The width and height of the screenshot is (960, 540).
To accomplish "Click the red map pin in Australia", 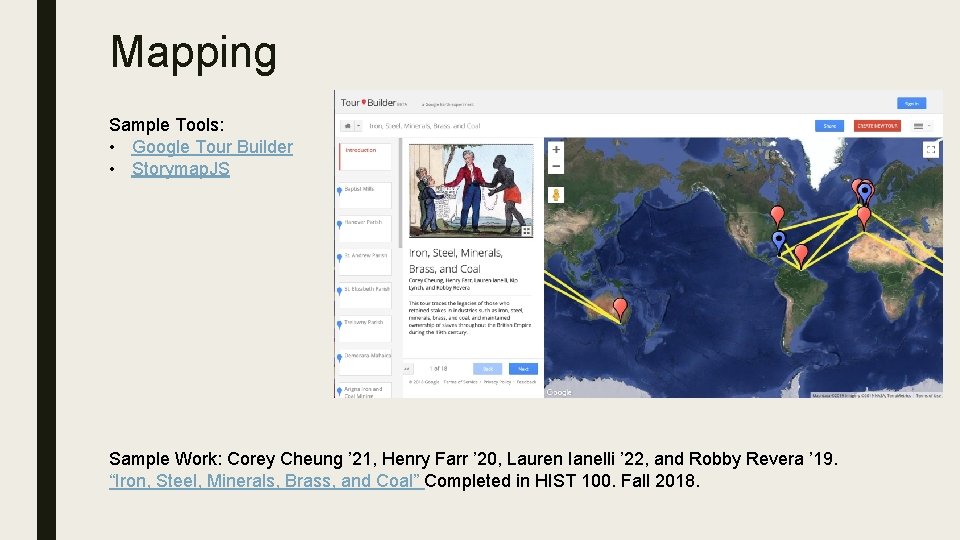I will click(x=620, y=308).
